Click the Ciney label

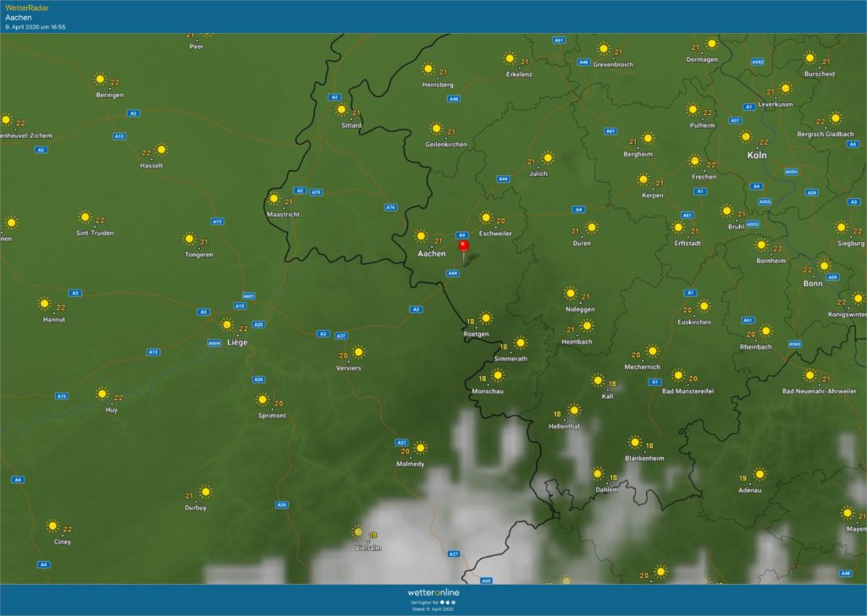(63, 542)
